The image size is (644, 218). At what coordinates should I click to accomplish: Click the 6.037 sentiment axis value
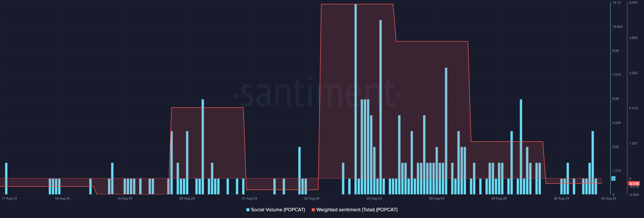pos(633,3)
